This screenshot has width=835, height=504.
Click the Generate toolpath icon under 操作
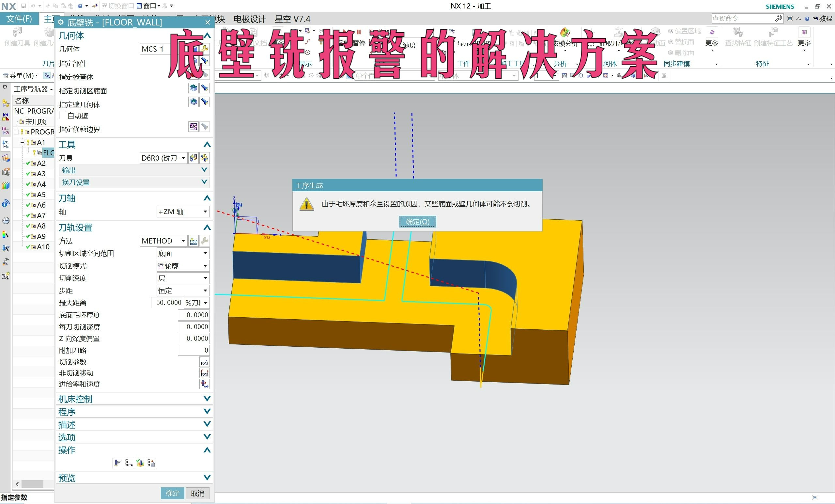click(117, 463)
